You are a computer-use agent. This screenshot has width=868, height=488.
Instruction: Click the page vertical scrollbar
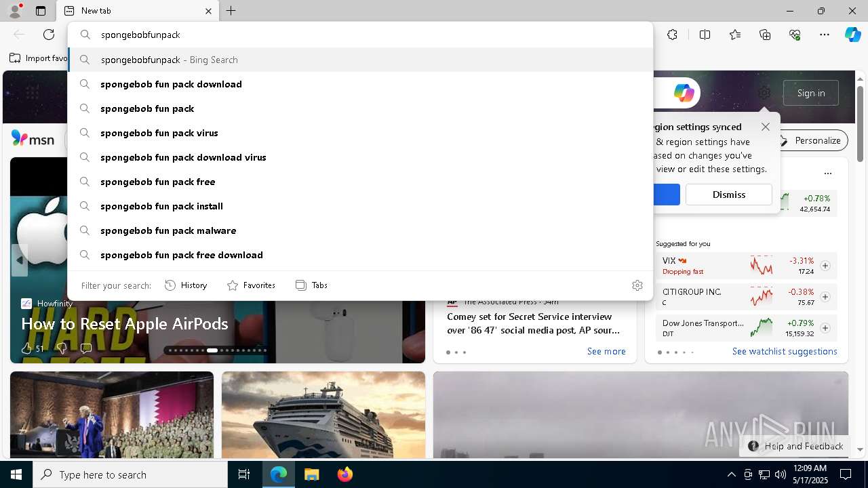tap(860, 124)
